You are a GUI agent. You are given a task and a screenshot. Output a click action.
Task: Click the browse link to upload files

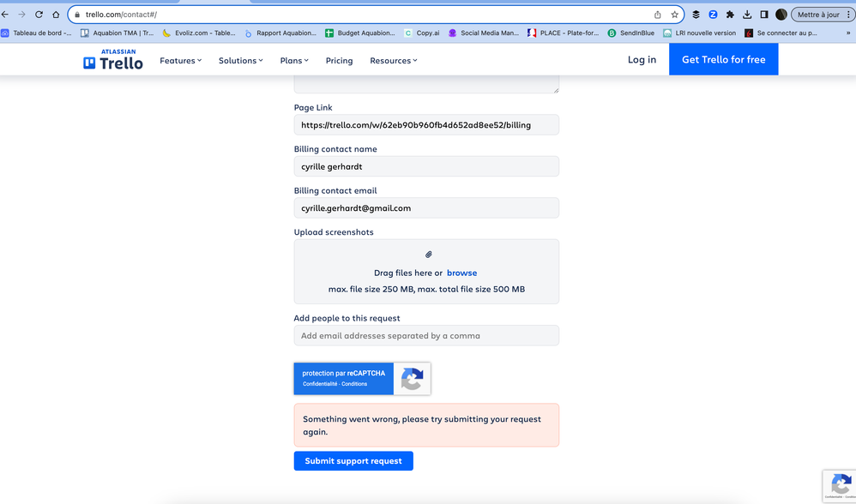click(461, 273)
